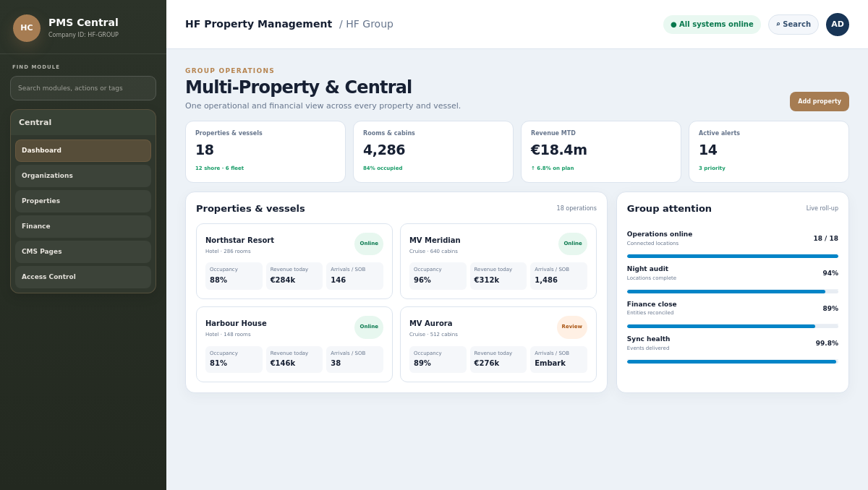Collapse the Central module group
The image size is (868, 490).
pos(83,123)
